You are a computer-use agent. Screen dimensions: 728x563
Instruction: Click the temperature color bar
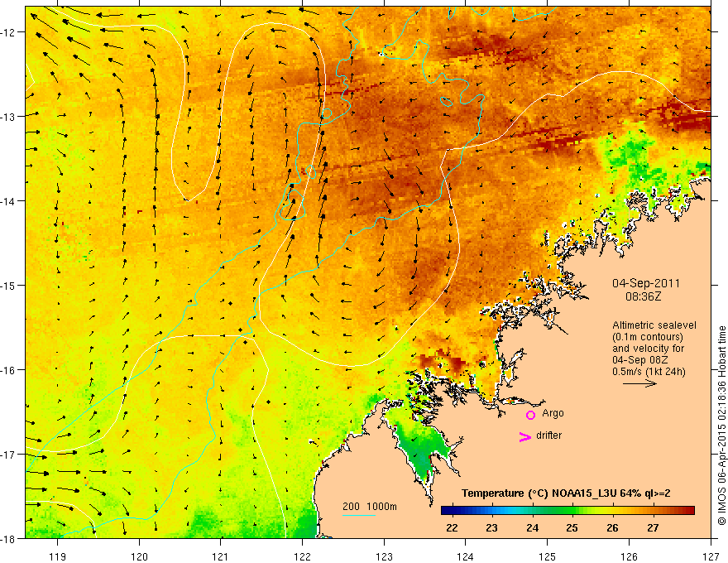coord(568,511)
